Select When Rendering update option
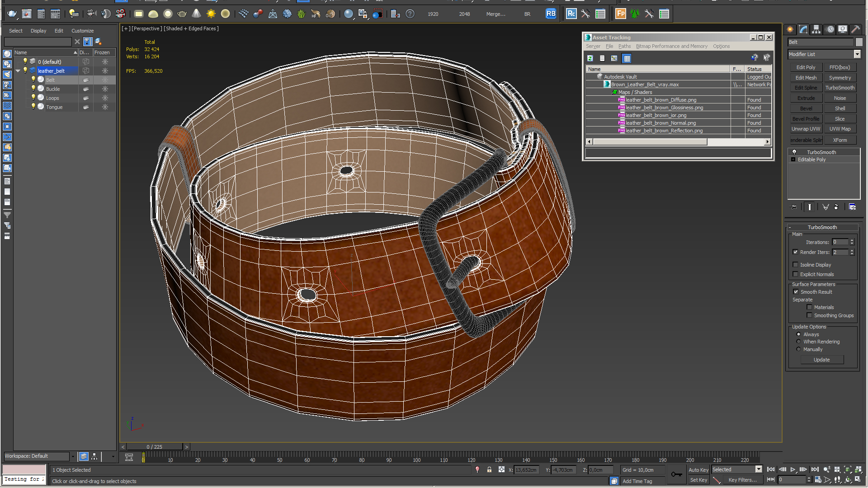868x488 pixels. 798,342
